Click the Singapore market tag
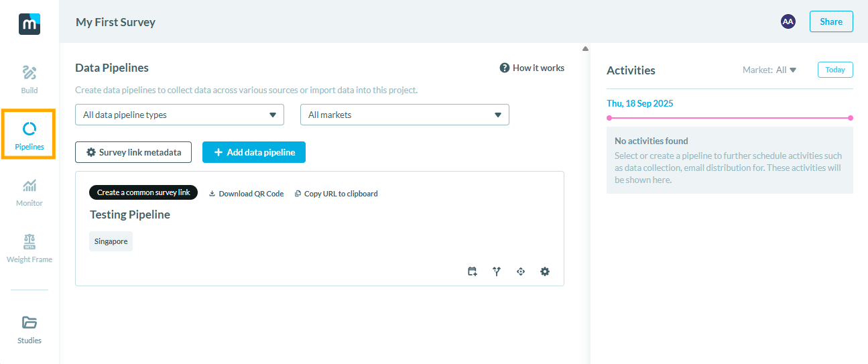Viewport: 868px width, 364px height. [x=111, y=241]
